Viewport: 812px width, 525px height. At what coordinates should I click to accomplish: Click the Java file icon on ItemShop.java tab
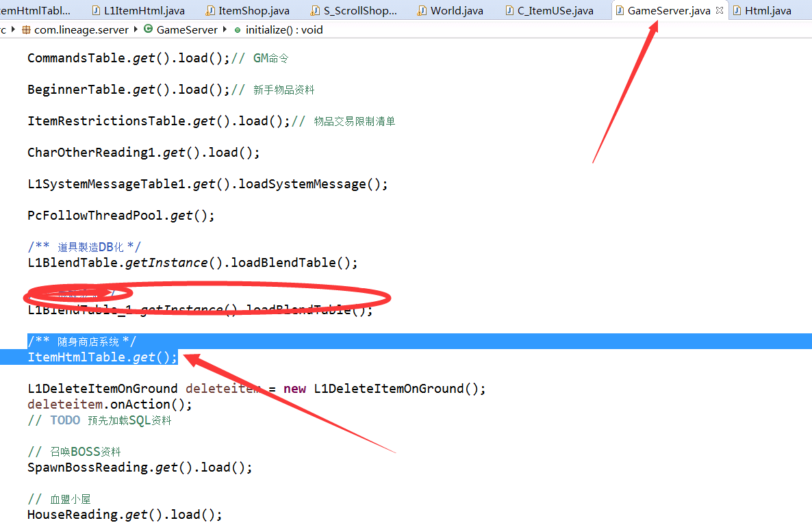pos(210,10)
